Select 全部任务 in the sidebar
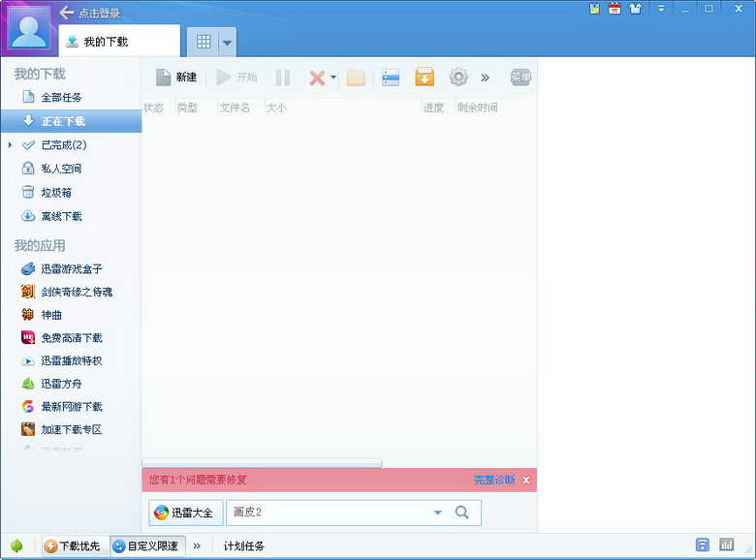Image resolution: width=756 pixels, height=560 pixels. (61, 97)
